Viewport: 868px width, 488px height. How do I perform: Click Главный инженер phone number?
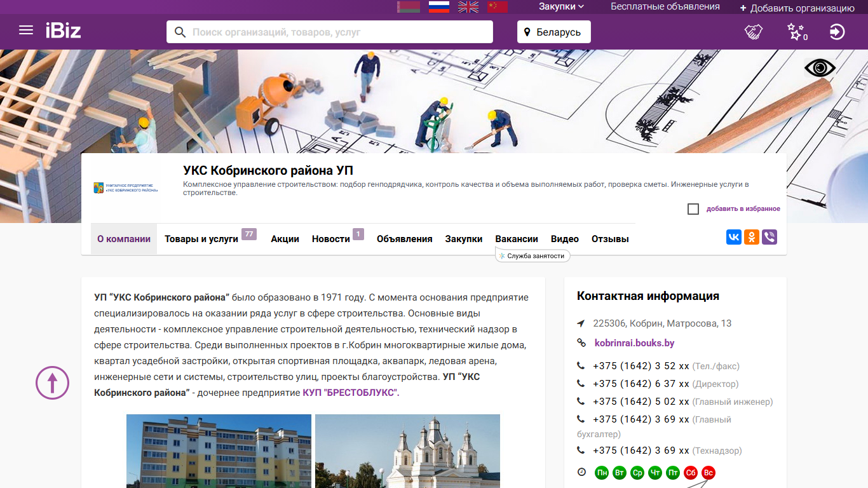click(641, 402)
